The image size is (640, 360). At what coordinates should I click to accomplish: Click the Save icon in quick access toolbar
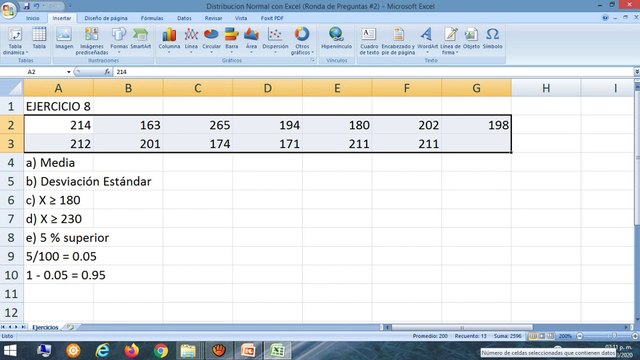27,6
